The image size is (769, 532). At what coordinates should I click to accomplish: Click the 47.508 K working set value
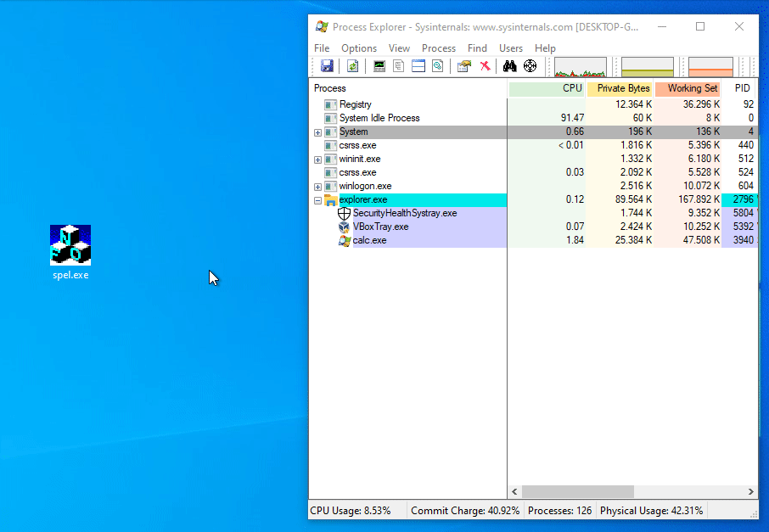pos(701,240)
